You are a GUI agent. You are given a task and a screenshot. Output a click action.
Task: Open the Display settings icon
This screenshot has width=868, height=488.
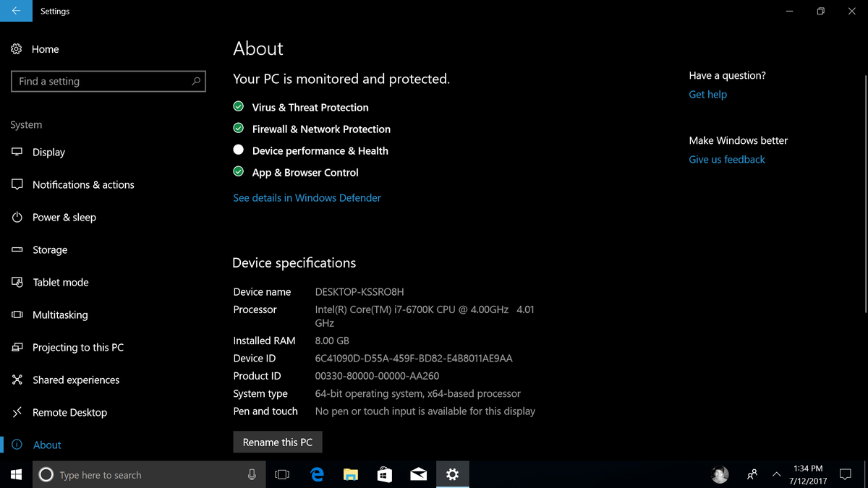[x=17, y=152]
